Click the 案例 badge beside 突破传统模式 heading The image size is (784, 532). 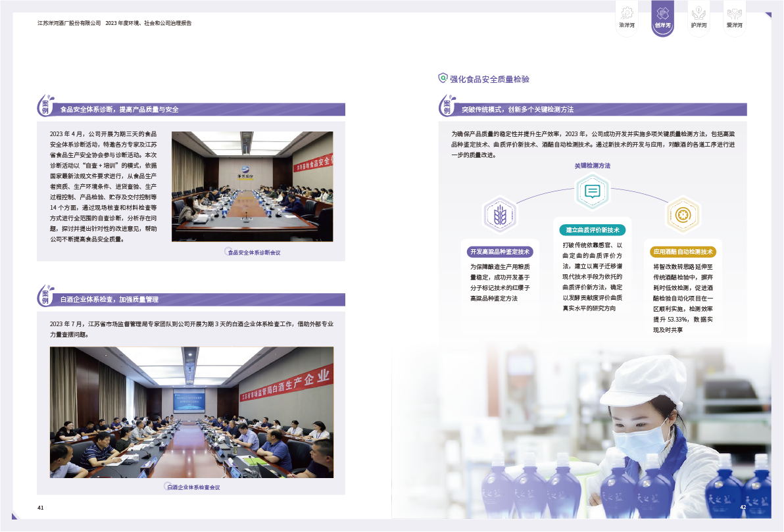point(448,107)
